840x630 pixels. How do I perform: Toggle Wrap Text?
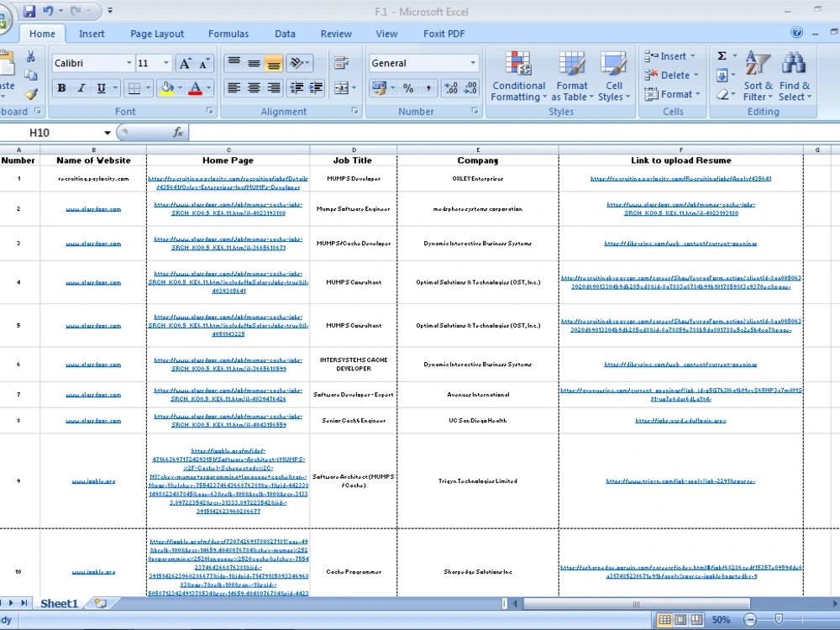(x=341, y=63)
